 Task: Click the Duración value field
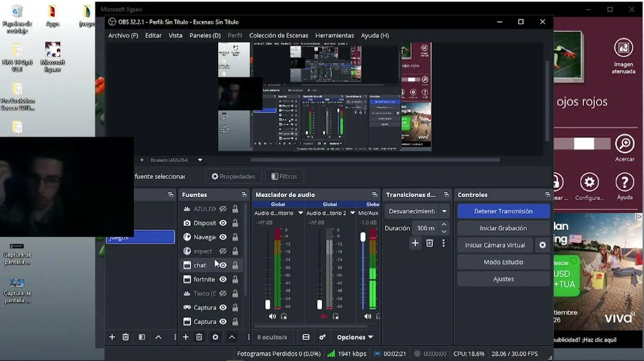(424, 228)
